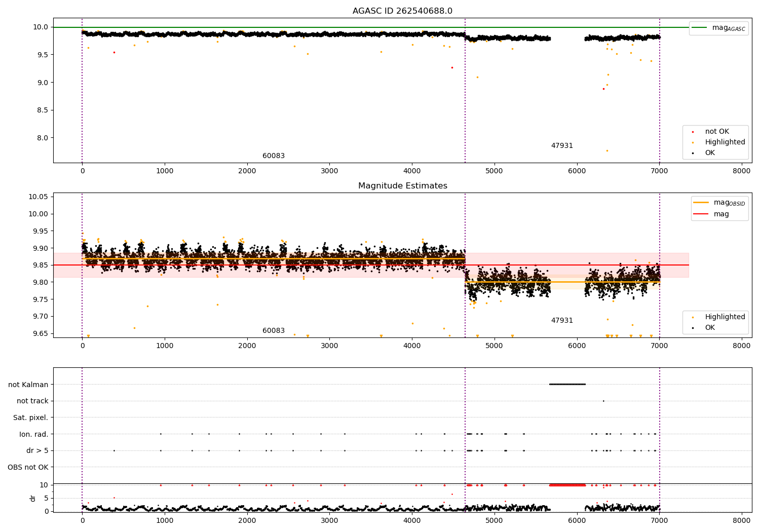Click the red line sample beside the 'mag' legend entry
760x532 pixels.
701,214
